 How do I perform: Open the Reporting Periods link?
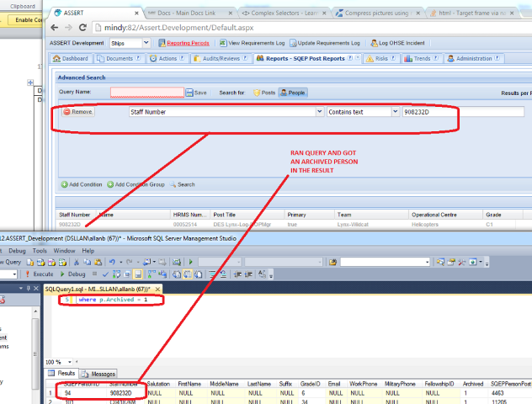pyautogui.click(x=184, y=42)
